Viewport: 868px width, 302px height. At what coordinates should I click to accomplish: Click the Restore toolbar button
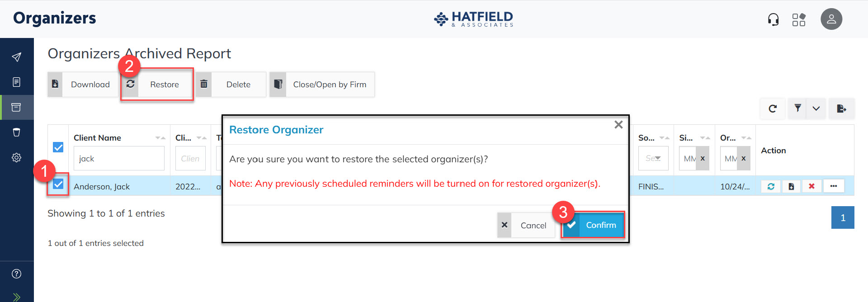[157, 85]
